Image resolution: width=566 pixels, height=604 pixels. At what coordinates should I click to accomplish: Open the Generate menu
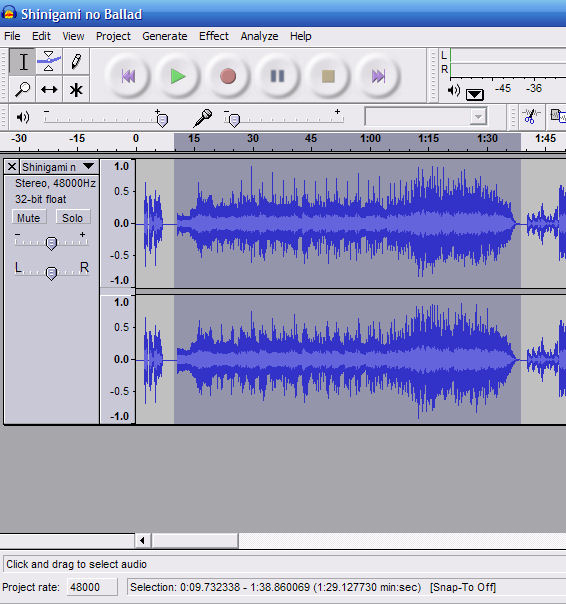tap(165, 36)
